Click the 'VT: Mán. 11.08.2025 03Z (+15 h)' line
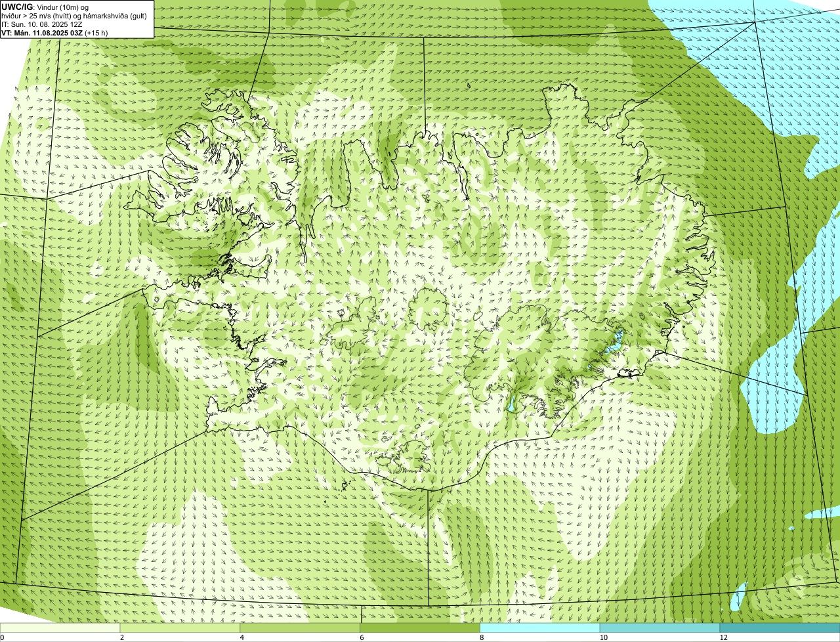 tap(54, 33)
